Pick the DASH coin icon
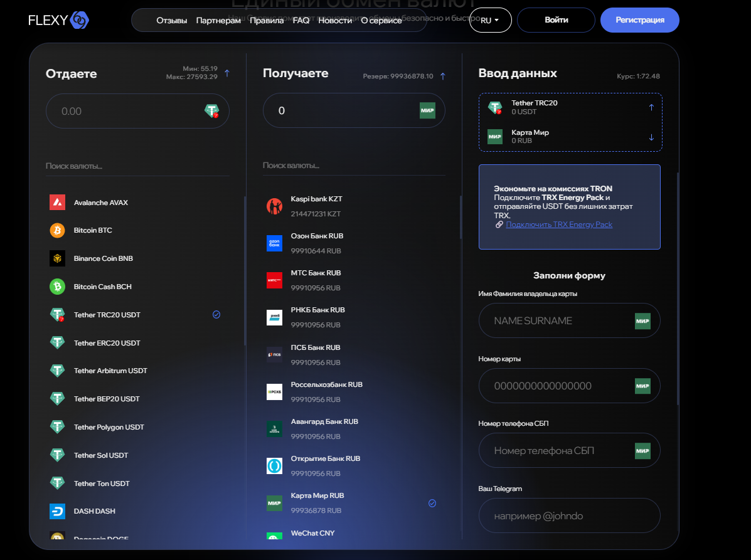751x560 pixels. pos(58,511)
